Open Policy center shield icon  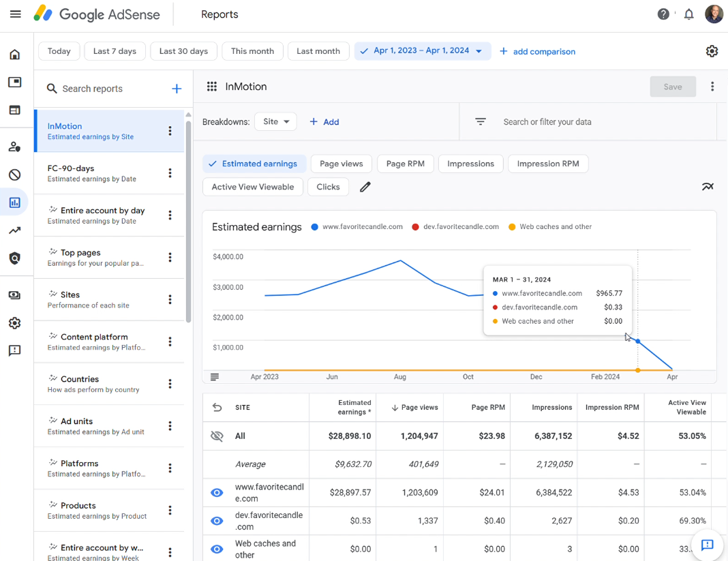point(15,258)
